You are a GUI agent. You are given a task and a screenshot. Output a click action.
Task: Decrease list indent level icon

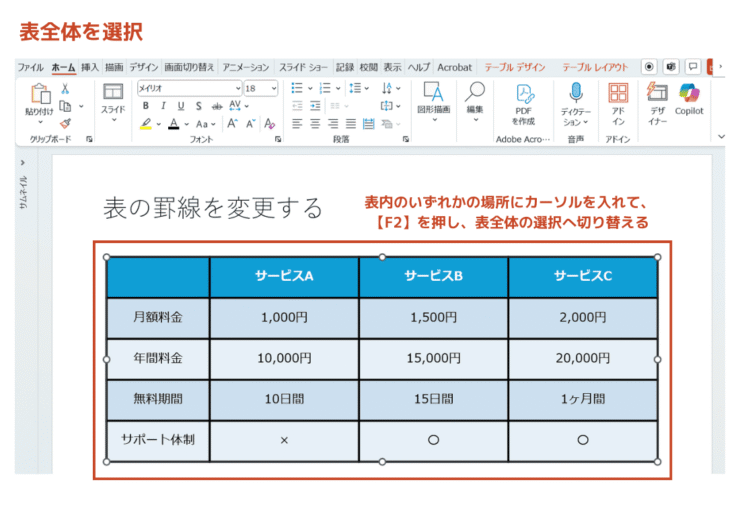[297, 106]
